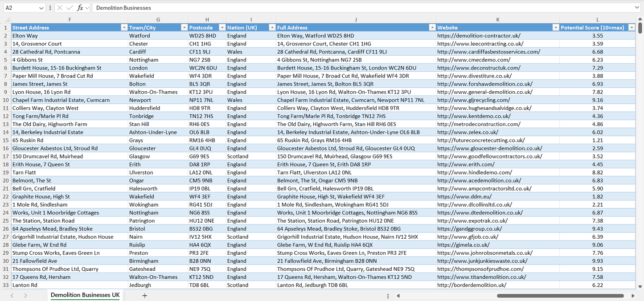Open the Potential Score filter dropdown
Image resolution: width=644 pixels, height=301 pixels.
pos(632,27)
